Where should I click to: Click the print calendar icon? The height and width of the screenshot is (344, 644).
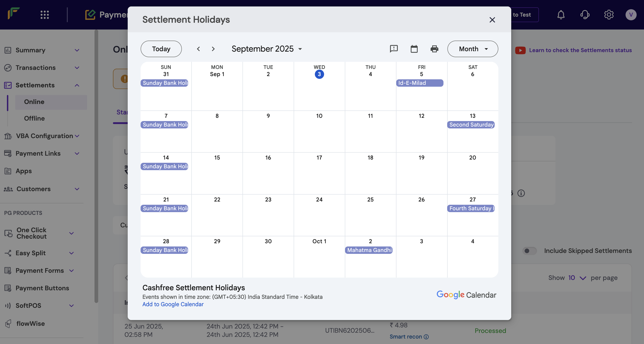(x=434, y=49)
